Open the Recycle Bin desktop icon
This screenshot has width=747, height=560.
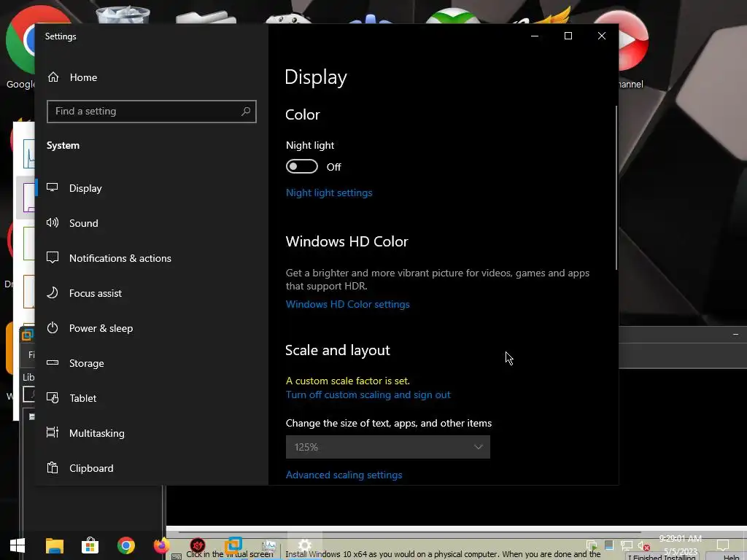123,15
